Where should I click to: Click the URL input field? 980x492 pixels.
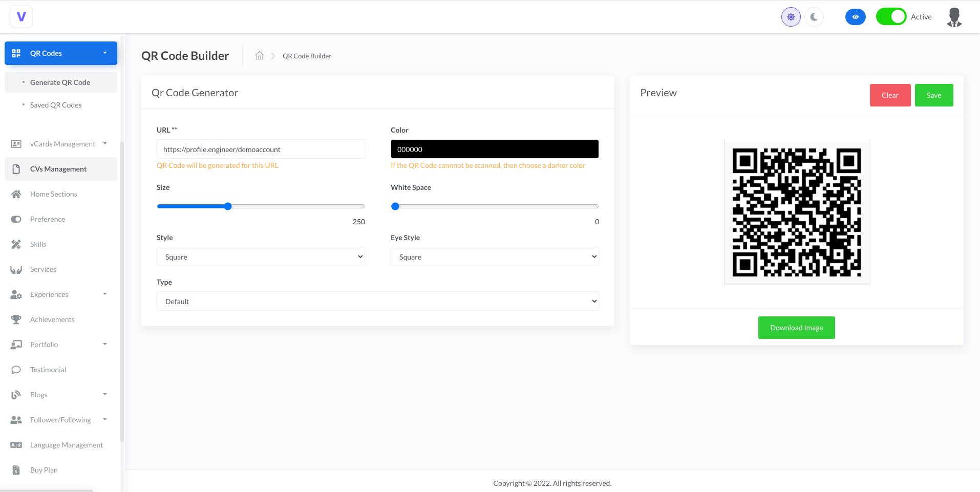pyautogui.click(x=261, y=149)
